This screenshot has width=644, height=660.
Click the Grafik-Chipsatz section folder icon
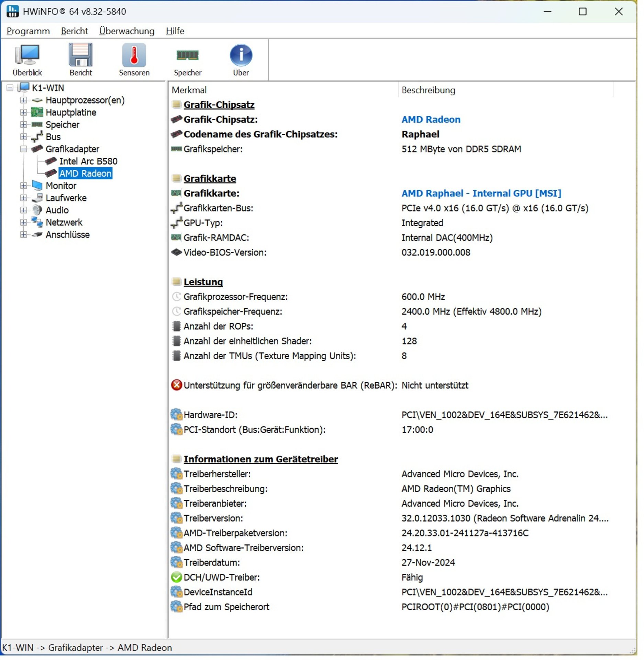(x=177, y=105)
